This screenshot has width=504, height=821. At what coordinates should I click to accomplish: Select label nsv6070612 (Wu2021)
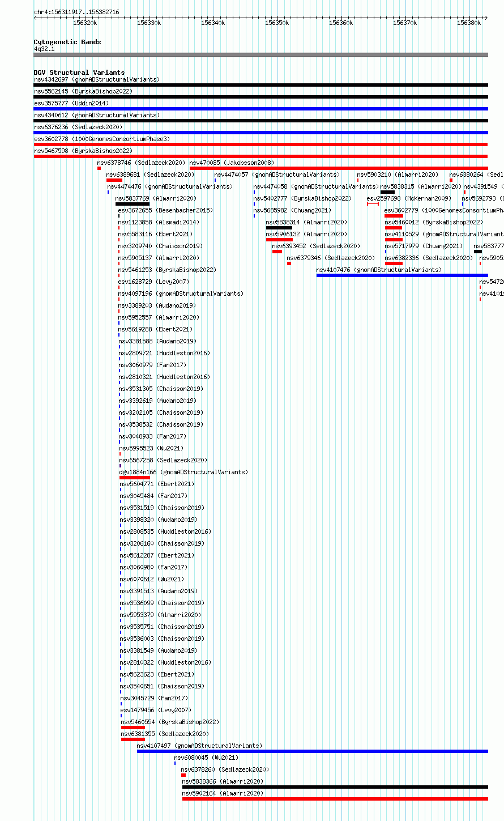(152, 579)
